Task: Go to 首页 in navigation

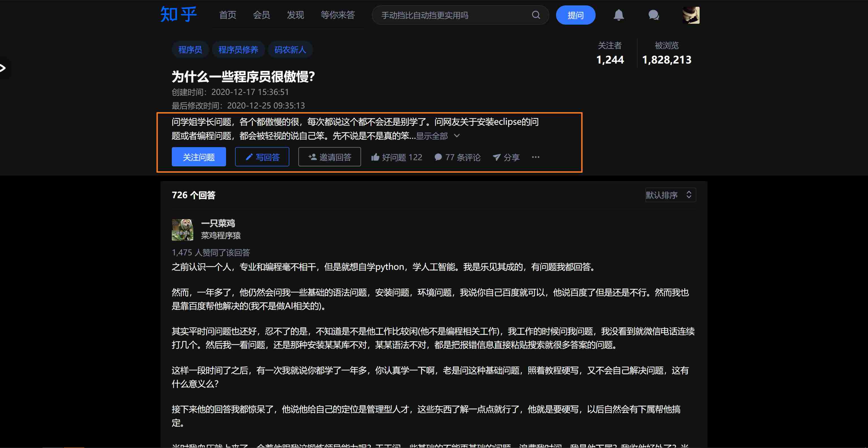Action: 227,15
